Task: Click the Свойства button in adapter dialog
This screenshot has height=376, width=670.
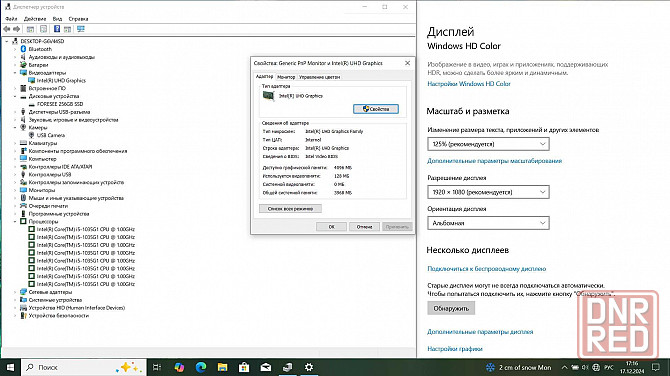Action: (x=376, y=109)
